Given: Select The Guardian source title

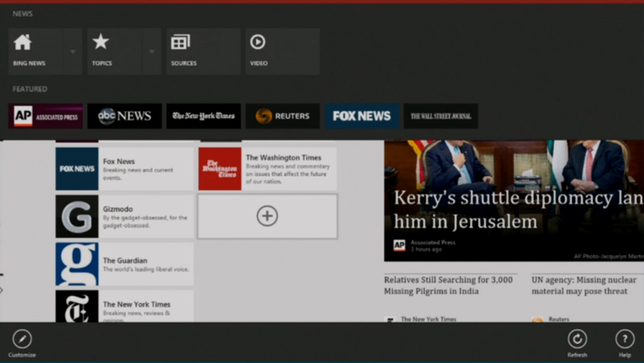Looking at the screenshot, I should 125,260.
